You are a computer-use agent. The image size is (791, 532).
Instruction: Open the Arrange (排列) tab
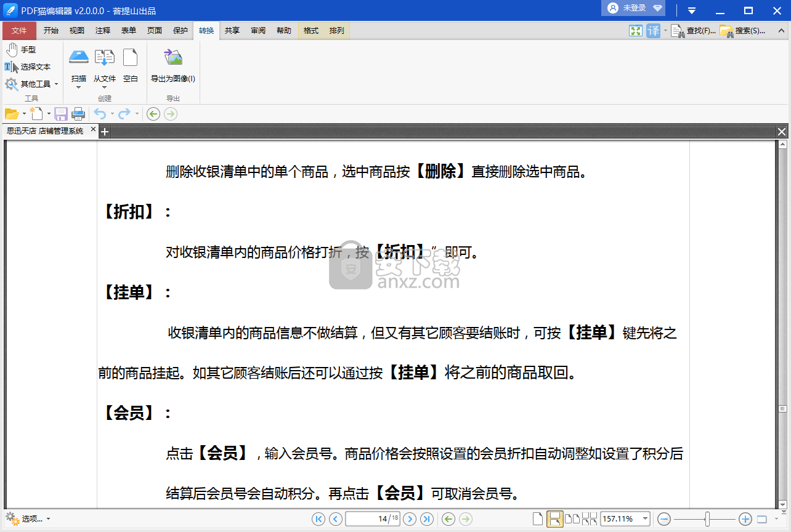[337, 30]
